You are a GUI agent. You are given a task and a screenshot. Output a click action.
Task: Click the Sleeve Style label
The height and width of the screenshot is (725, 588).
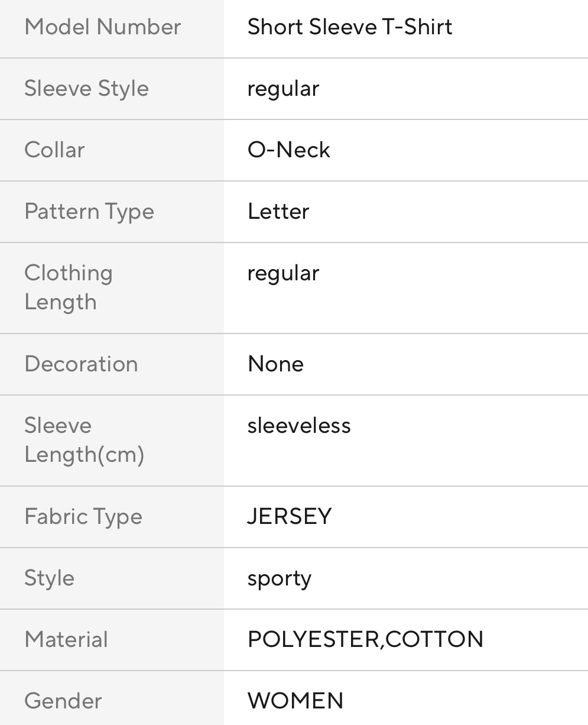(86, 89)
